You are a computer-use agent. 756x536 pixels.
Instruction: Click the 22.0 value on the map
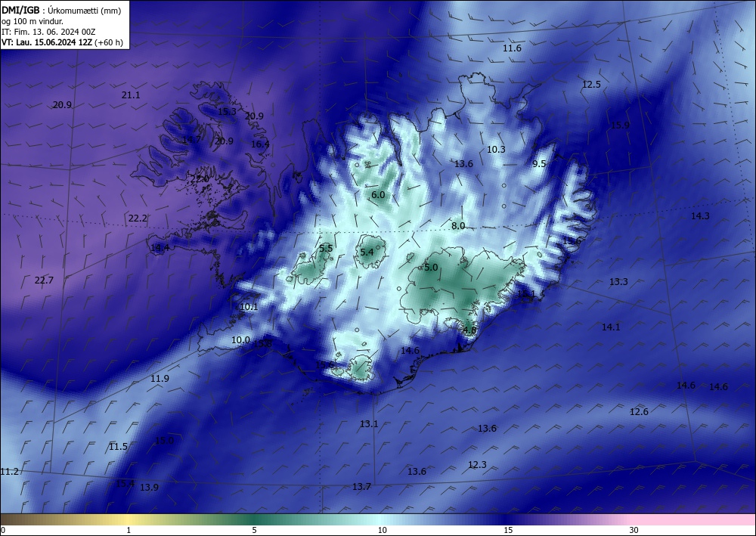(200, 179)
